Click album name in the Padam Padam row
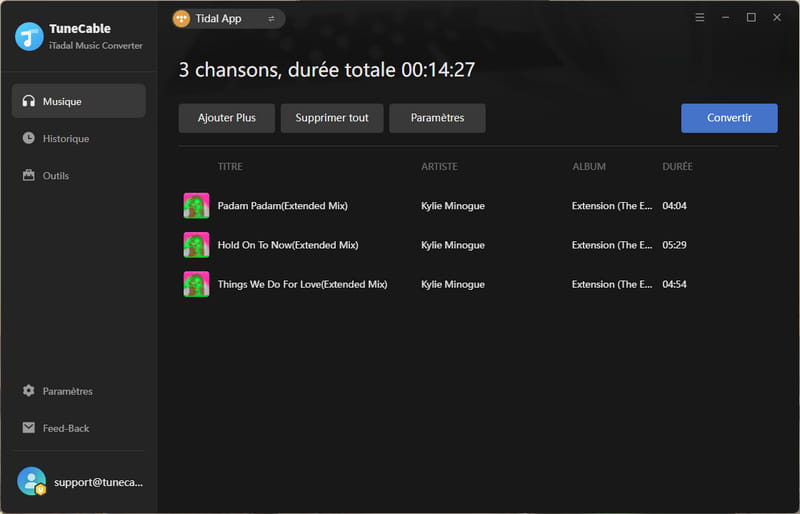This screenshot has height=514, width=800. 612,206
